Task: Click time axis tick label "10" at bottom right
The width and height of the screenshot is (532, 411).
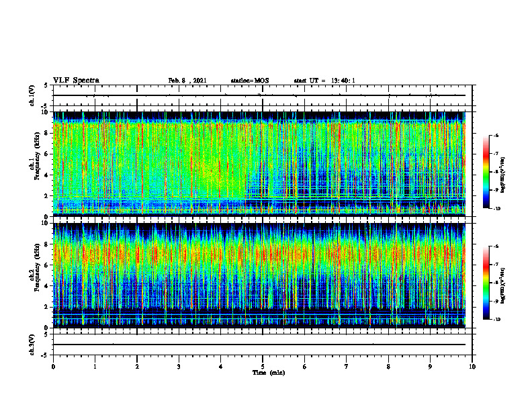Action: 472,367
